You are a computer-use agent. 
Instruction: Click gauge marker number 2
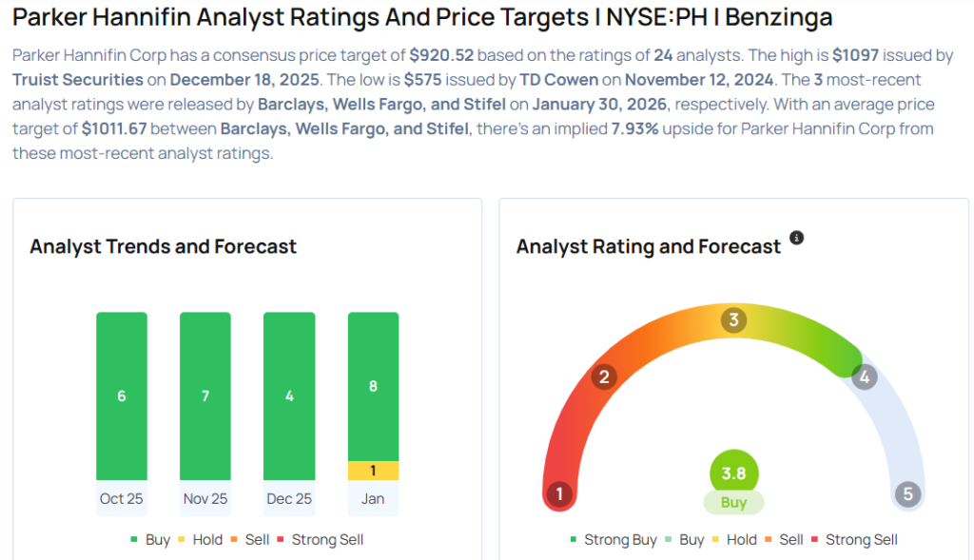[x=603, y=377]
